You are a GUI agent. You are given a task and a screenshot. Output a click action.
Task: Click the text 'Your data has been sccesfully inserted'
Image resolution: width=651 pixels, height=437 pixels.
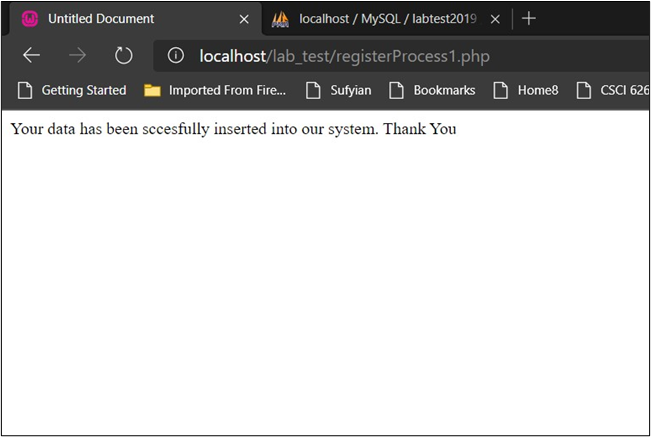click(x=139, y=129)
